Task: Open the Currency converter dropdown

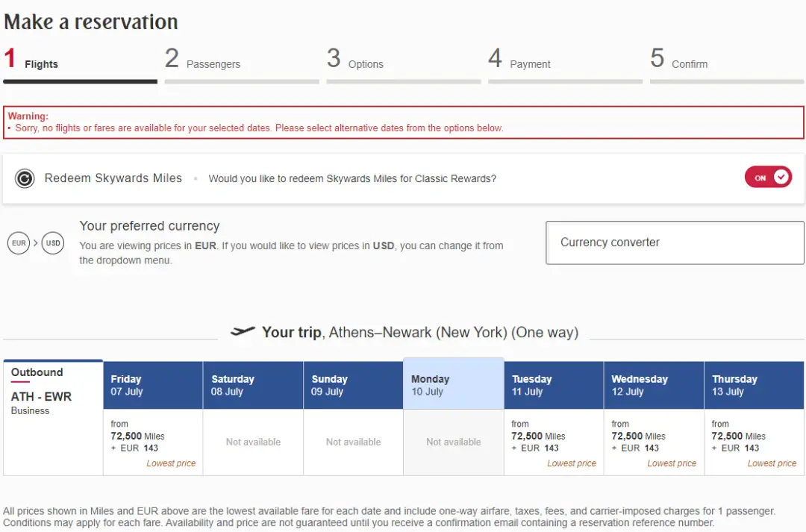Action: pyautogui.click(x=675, y=242)
